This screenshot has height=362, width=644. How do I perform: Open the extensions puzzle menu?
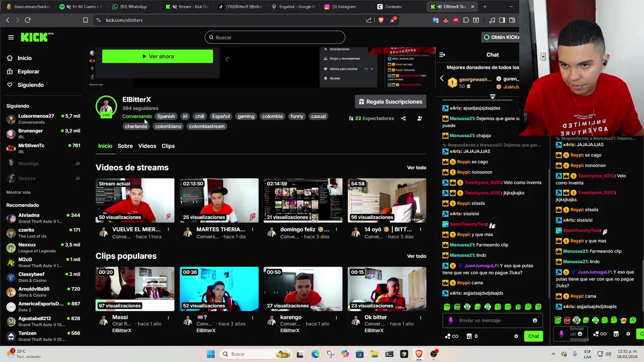(466, 20)
